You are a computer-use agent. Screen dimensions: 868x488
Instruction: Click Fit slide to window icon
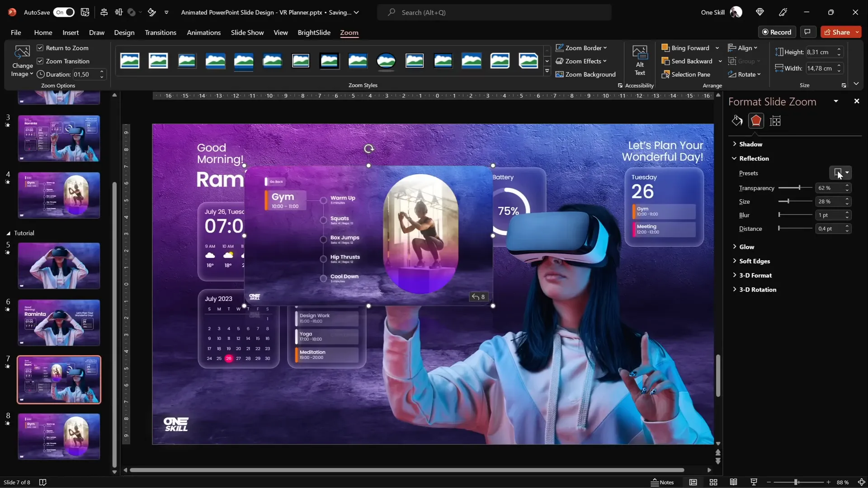coord(861,482)
